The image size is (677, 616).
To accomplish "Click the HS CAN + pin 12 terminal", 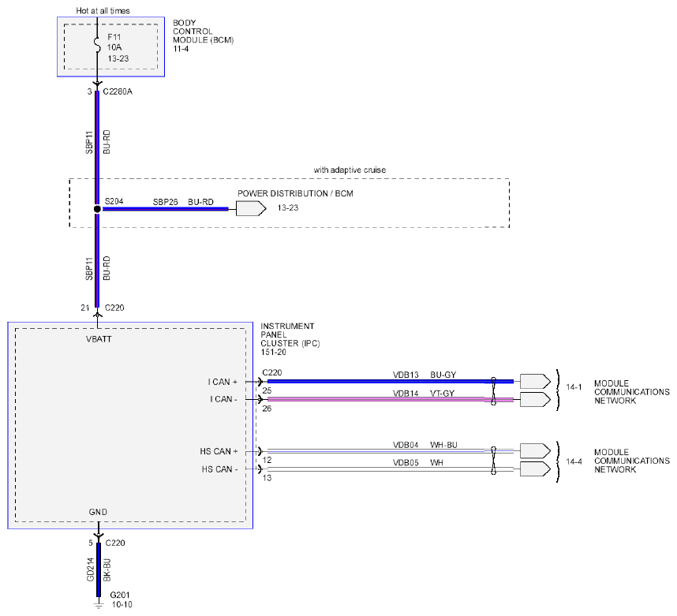I will (x=260, y=451).
